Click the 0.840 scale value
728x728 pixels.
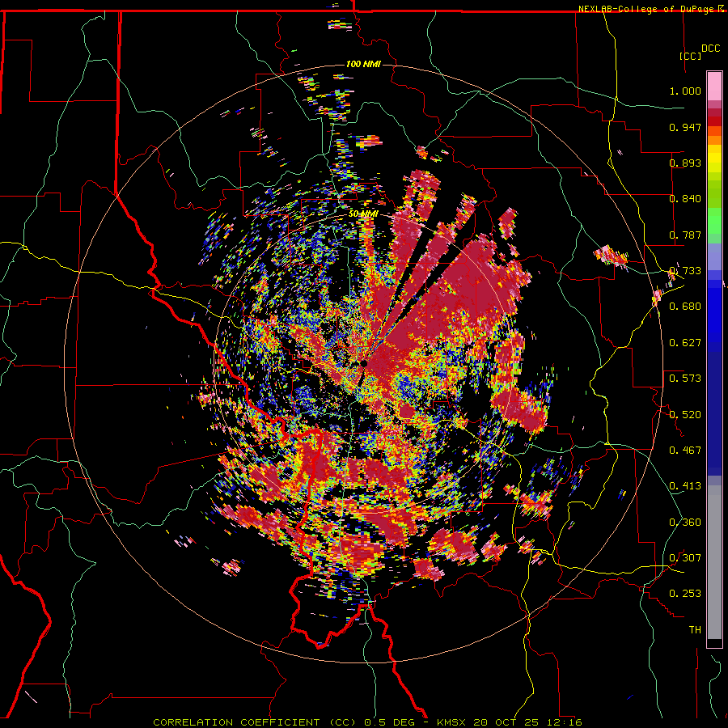pos(685,199)
